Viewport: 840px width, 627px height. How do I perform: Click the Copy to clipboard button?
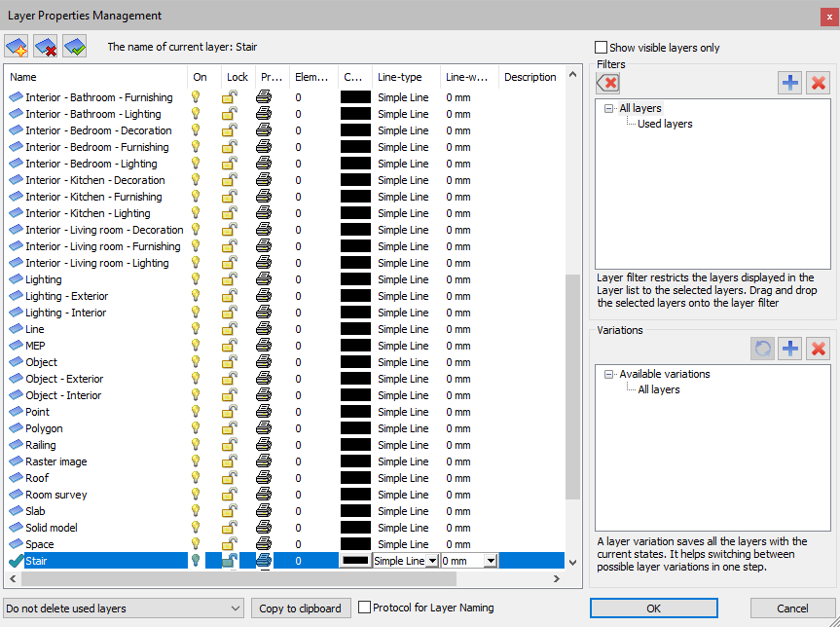coord(301,609)
